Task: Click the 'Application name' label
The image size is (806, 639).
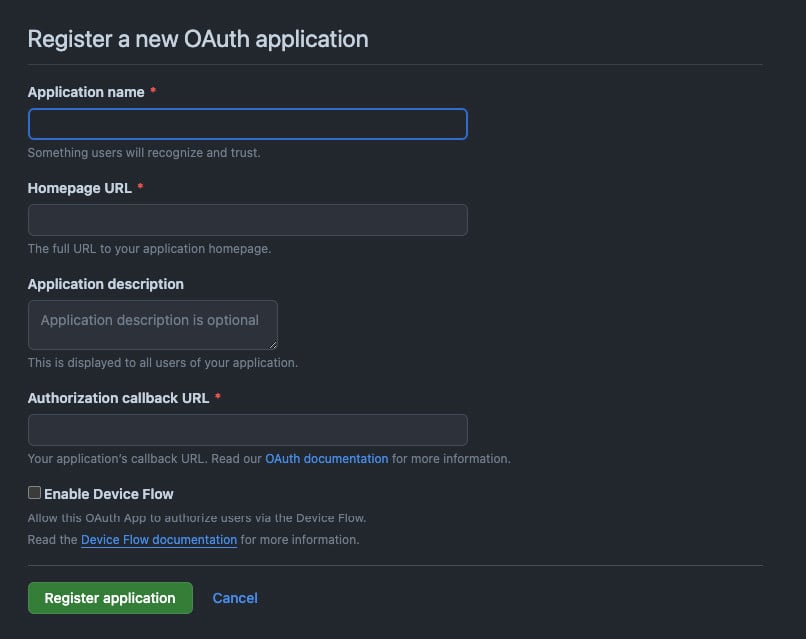Action: pos(86,92)
